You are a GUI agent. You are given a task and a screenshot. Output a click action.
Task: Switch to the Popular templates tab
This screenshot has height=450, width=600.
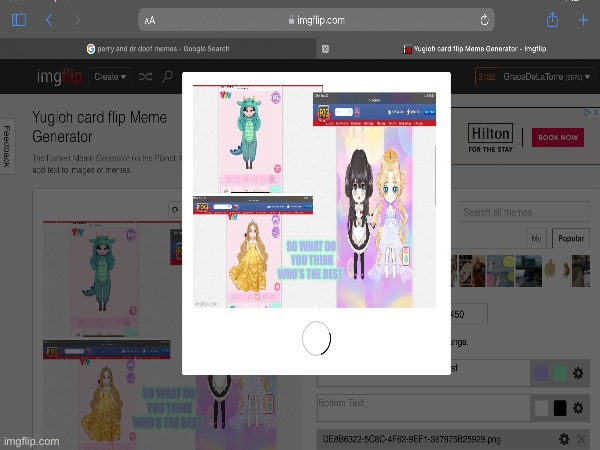(x=571, y=238)
